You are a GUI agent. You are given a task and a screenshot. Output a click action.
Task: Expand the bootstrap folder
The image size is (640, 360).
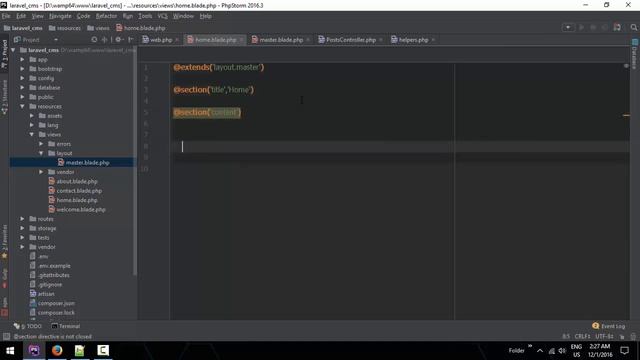coord(22,69)
